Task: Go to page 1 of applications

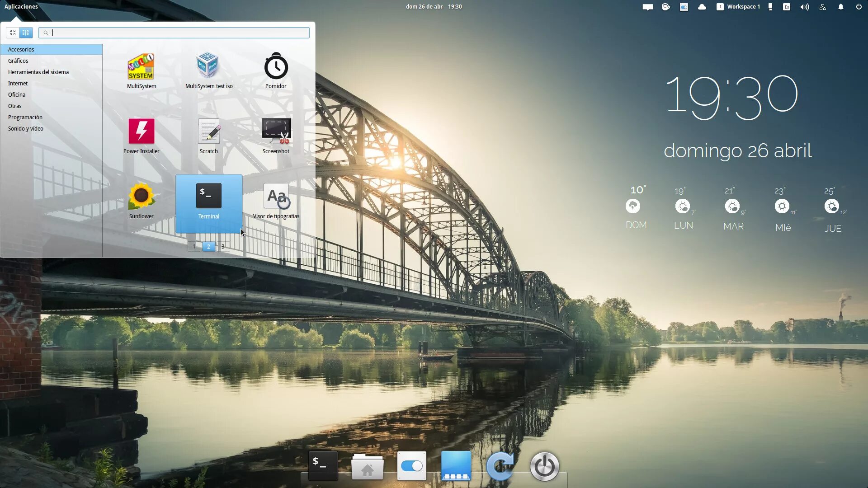Action: tap(194, 246)
